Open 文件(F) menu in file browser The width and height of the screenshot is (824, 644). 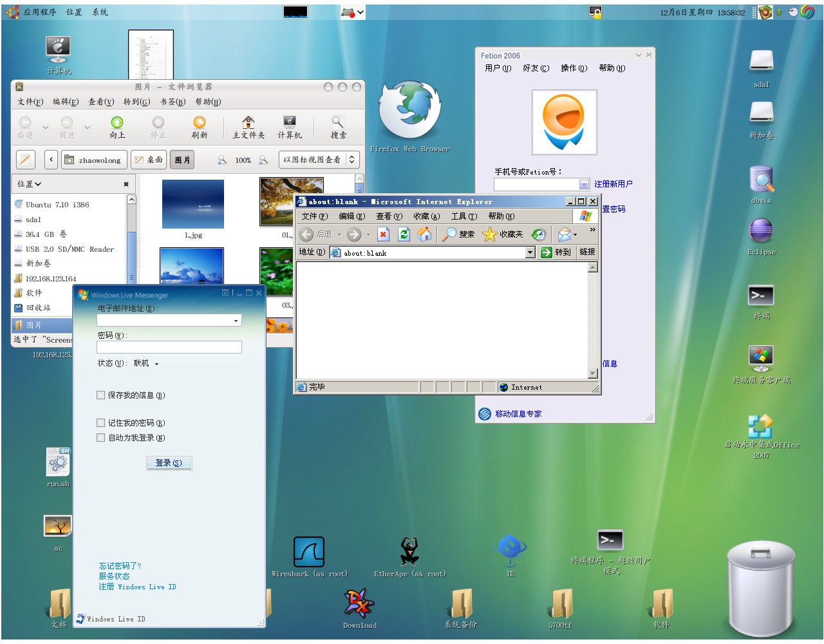pos(30,102)
